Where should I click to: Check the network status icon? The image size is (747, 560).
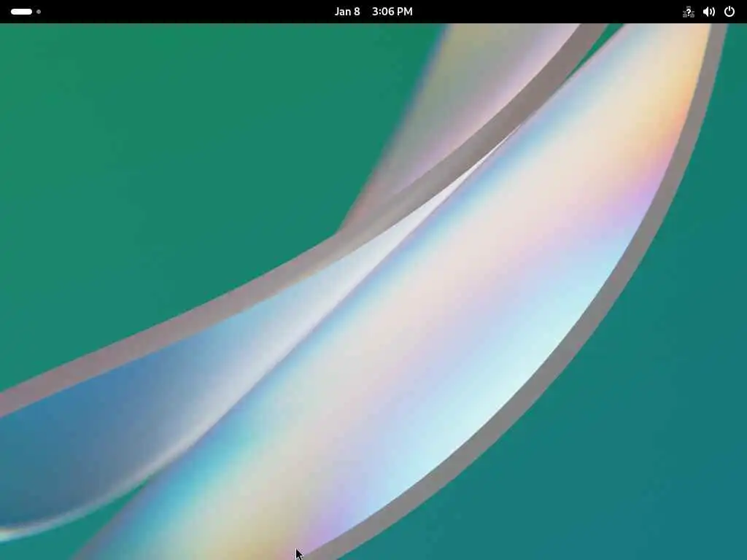point(689,12)
